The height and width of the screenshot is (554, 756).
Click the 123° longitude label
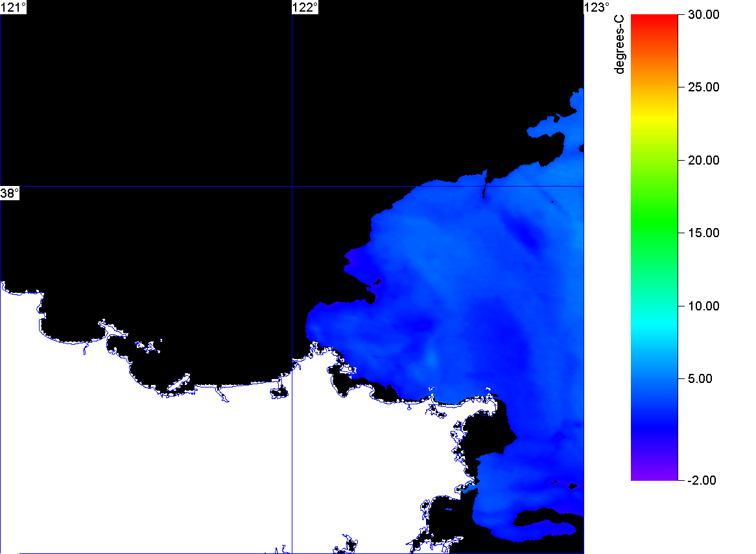[597, 7]
